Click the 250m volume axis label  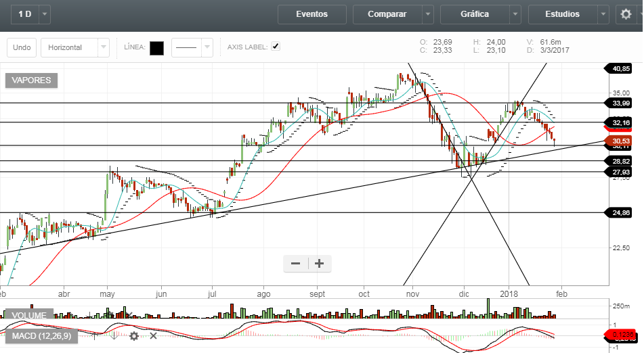tap(621, 306)
